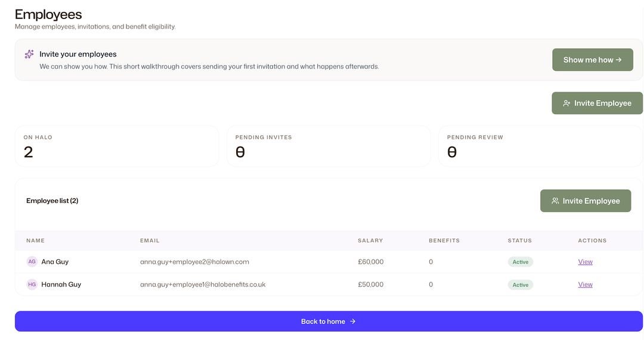Viewport: 644px width, 340px height.
Task: Click Active status badge for Hannah Guy
Action: [520, 285]
